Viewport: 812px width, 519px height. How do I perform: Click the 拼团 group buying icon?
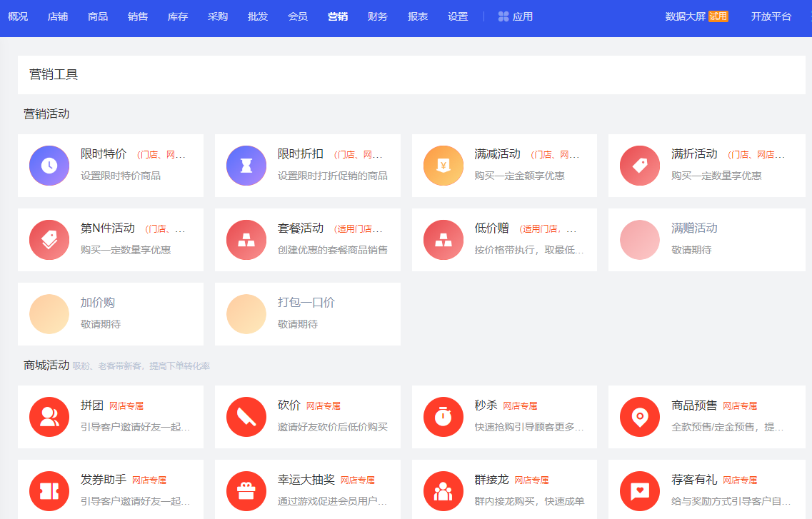pos(49,417)
